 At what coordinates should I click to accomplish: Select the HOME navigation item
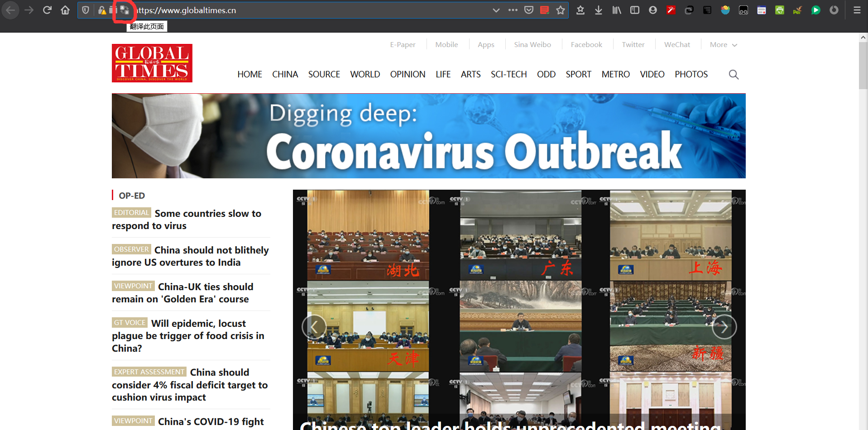pyautogui.click(x=249, y=74)
